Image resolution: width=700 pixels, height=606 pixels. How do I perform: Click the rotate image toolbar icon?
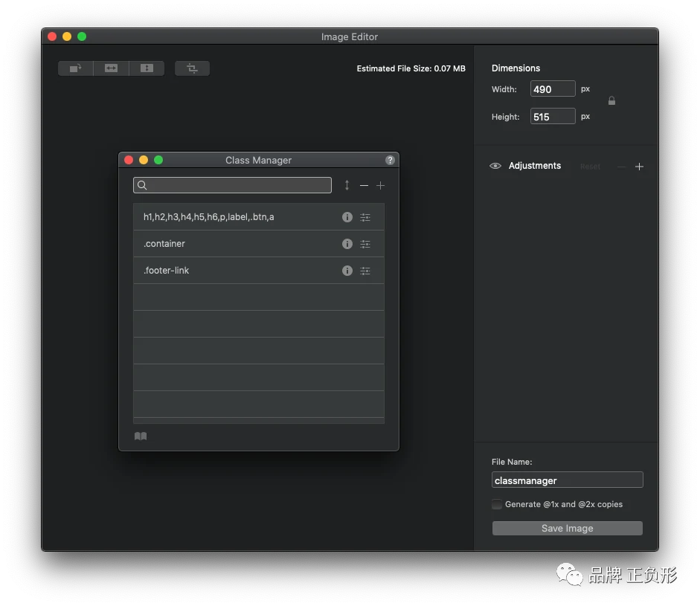(75, 68)
